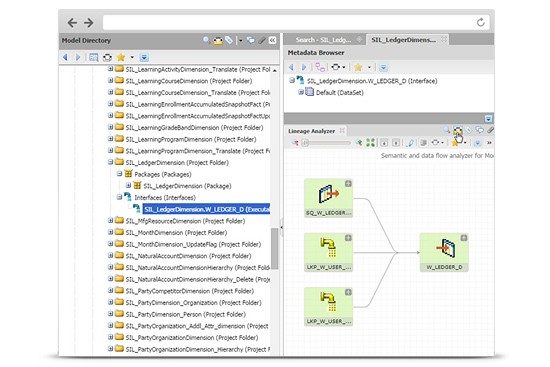
Task: Select SIL_PartyDimension_Person (Project Folder)
Action: point(186,314)
